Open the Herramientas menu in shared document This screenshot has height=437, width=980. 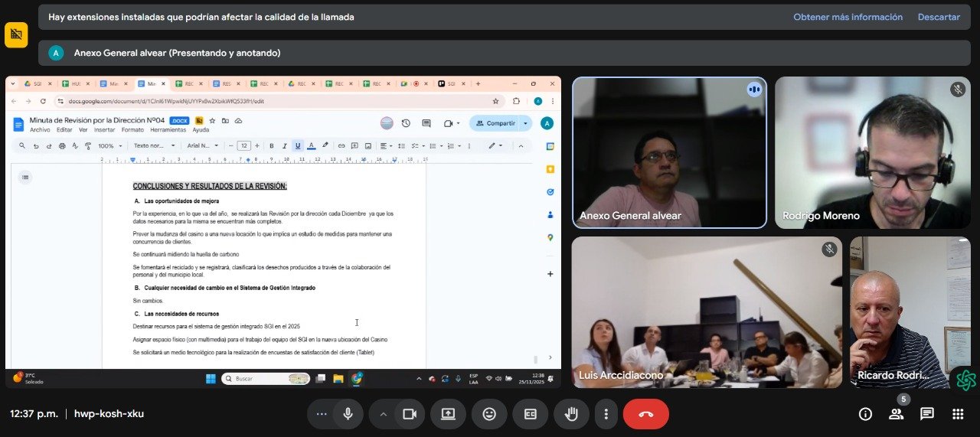click(168, 130)
